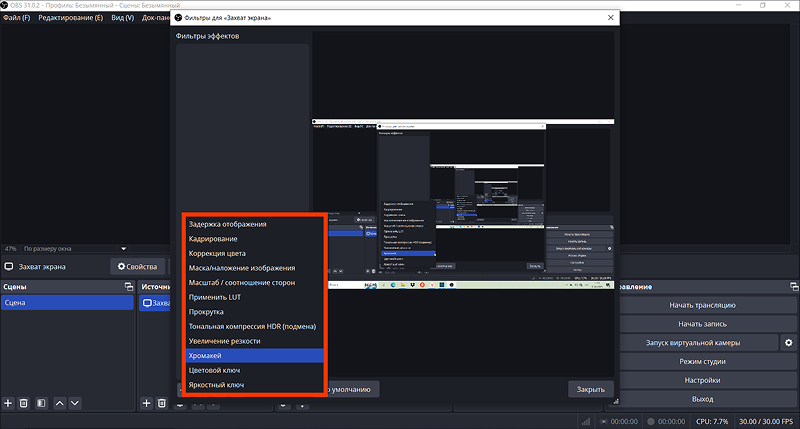Click the Начать запись button
Image resolution: width=800 pixels, height=429 pixels.
click(x=702, y=324)
